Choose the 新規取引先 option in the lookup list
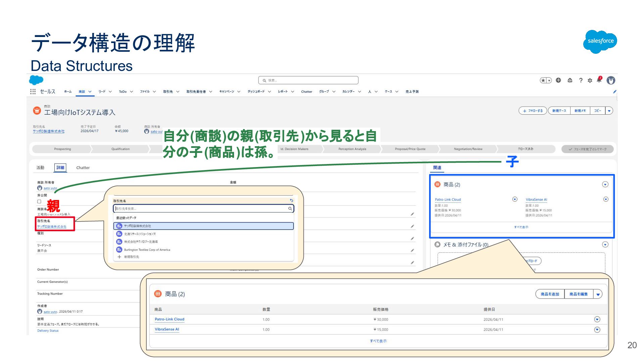This screenshot has width=644, height=363. coord(203,257)
